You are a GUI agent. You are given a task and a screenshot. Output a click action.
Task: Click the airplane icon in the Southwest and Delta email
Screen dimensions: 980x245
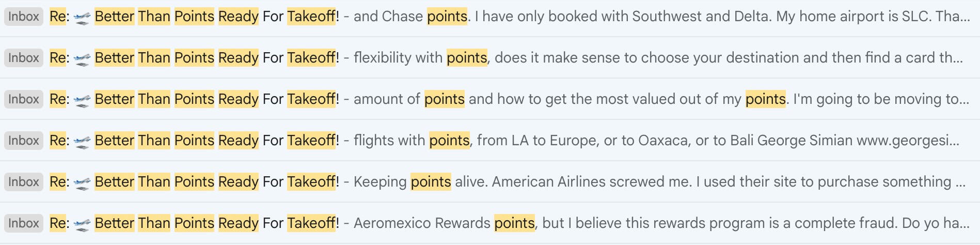click(82, 18)
